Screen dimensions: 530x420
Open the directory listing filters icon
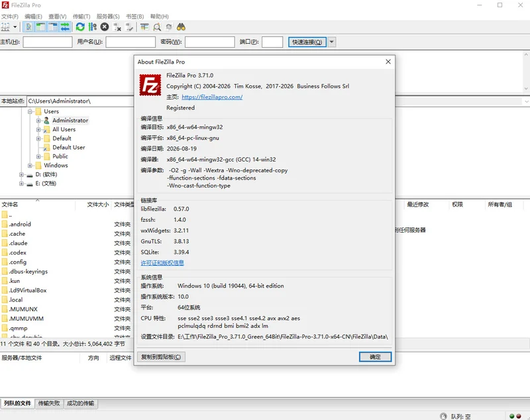click(x=144, y=27)
